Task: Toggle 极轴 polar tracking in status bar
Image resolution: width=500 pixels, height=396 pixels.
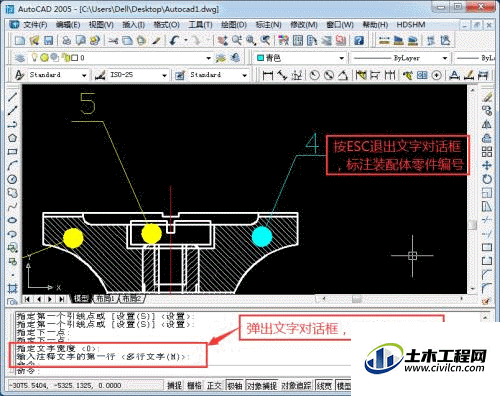Action: click(x=235, y=386)
